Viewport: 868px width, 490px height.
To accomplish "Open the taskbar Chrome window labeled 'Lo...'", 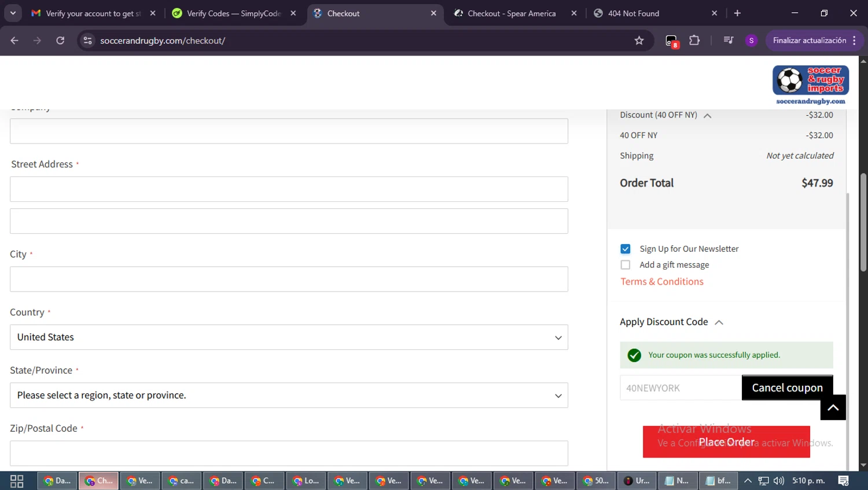I will coord(306,481).
